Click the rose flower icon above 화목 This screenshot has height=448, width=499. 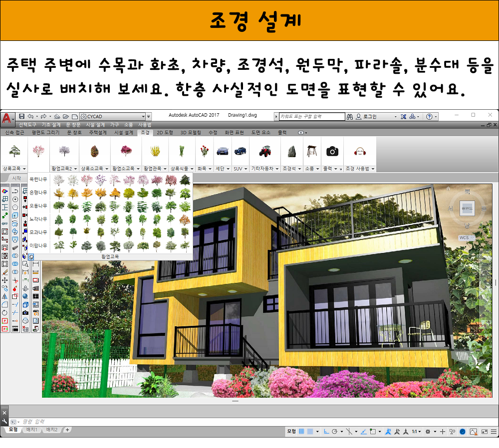click(x=204, y=151)
